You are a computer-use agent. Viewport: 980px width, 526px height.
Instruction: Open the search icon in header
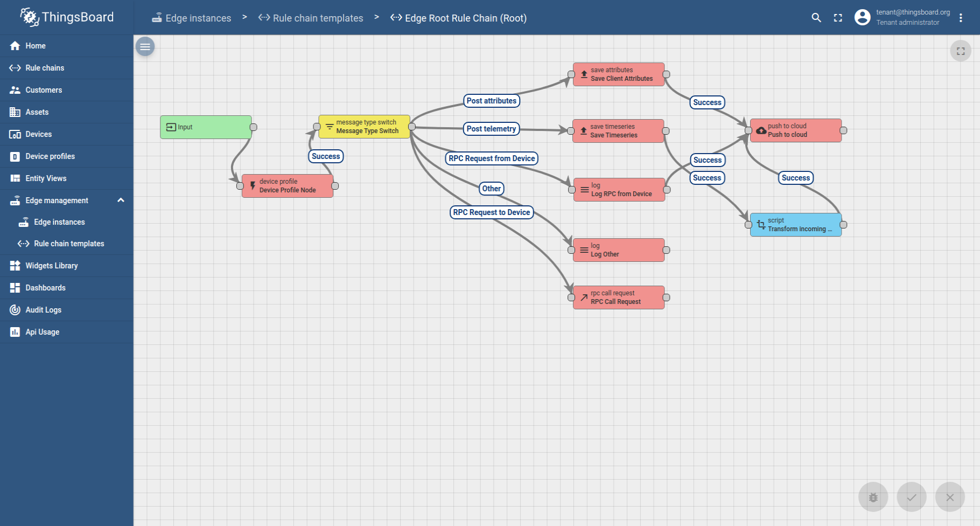[x=816, y=18]
